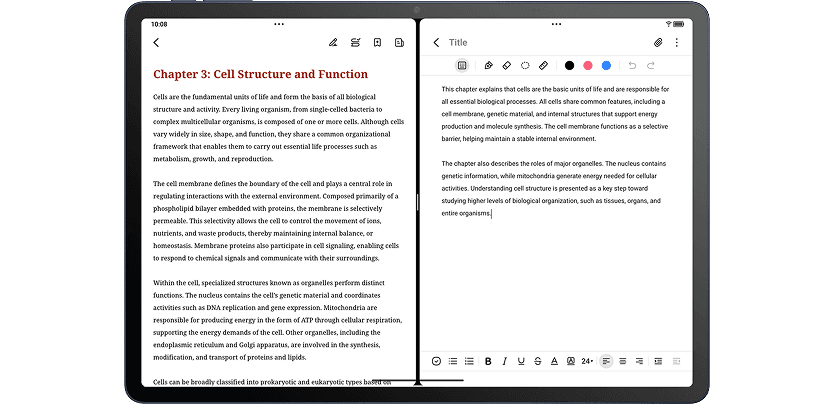
Task: Toggle italic formatting
Action: pyautogui.click(x=505, y=361)
